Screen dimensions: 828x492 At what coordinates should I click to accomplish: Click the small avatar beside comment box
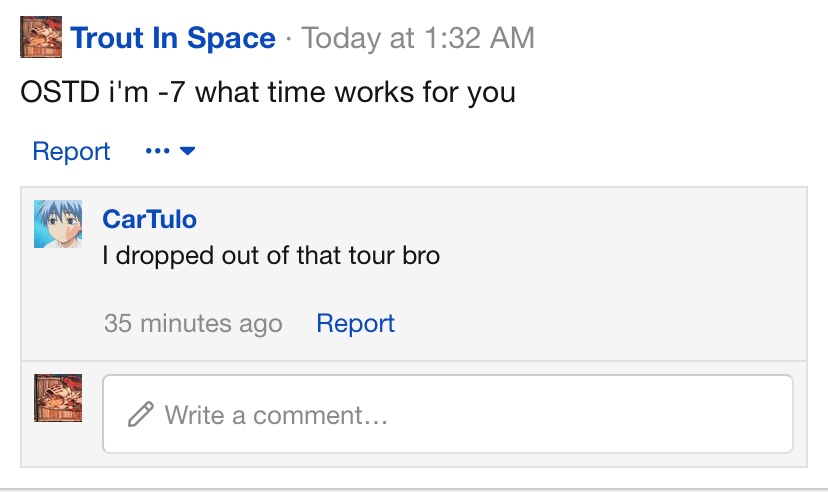click(x=58, y=397)
